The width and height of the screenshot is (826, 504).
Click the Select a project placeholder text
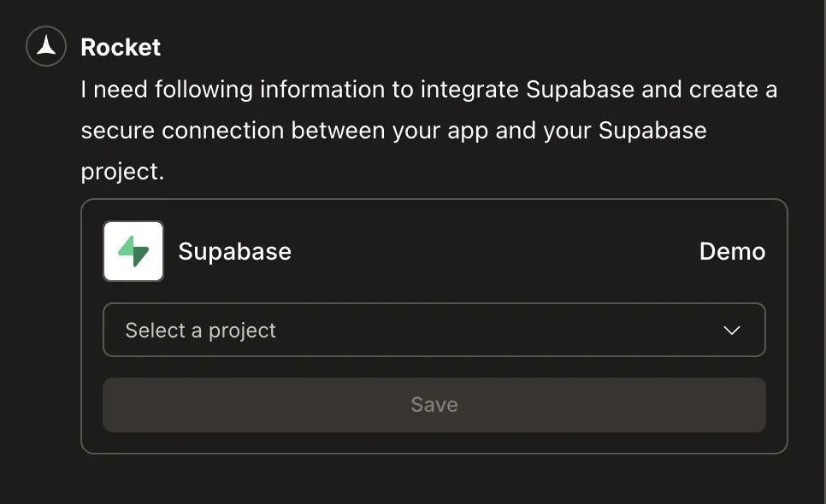[x=200, y=330]
